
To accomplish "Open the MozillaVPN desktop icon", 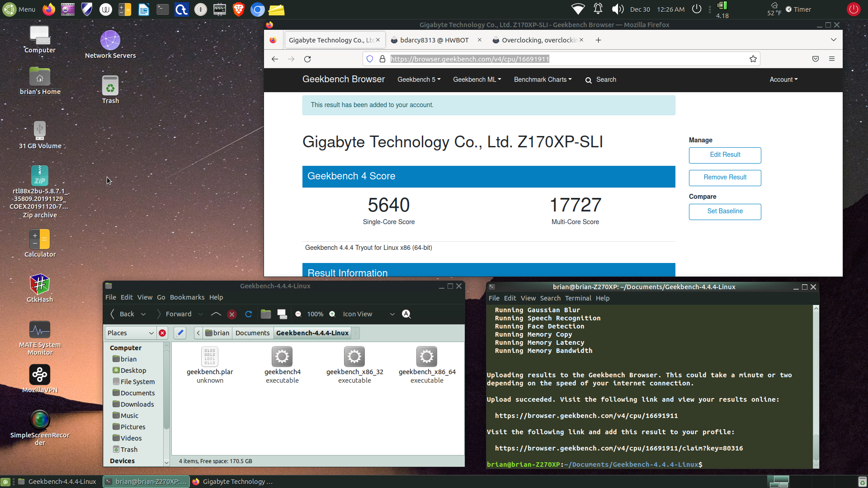I will click(40, 375).
